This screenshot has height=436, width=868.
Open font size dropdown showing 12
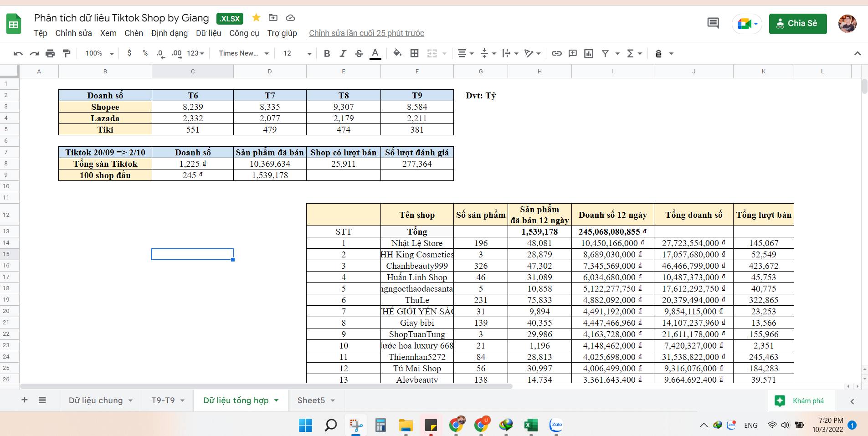click(x=297, y=54)
